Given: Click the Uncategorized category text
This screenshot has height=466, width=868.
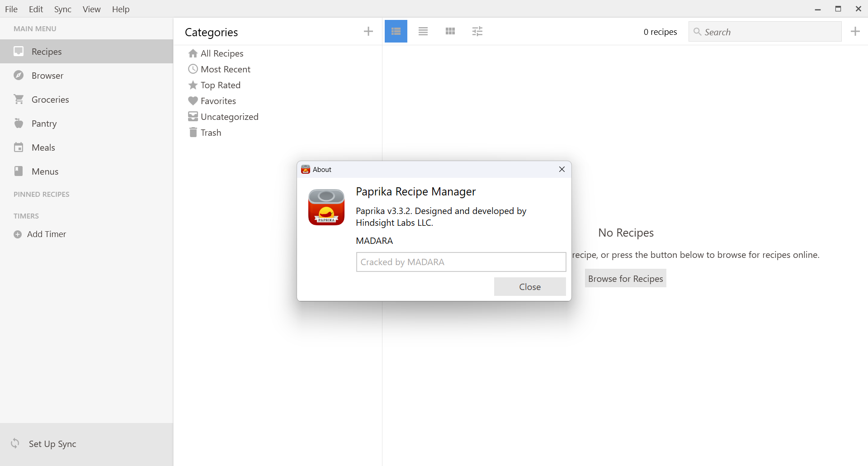Looking at the screenshot, I should pyautogui.click(x=230, y=117).
